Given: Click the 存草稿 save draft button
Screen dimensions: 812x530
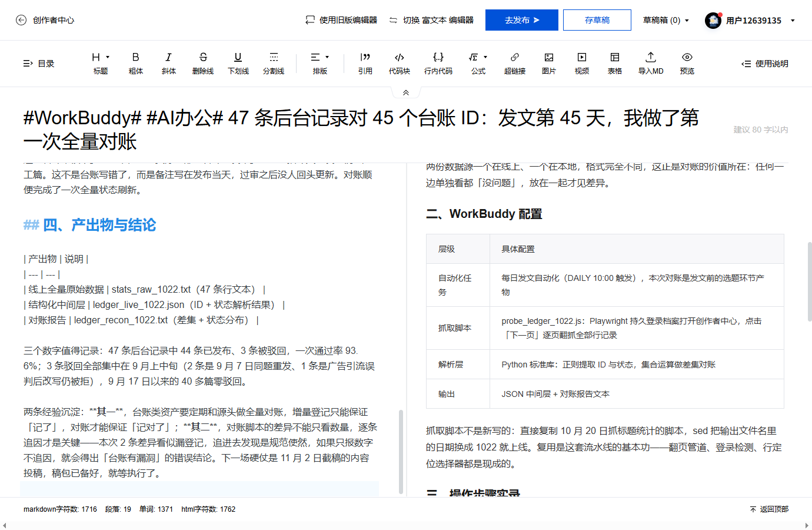Looking at the screenshot, I should click(597, 20).
